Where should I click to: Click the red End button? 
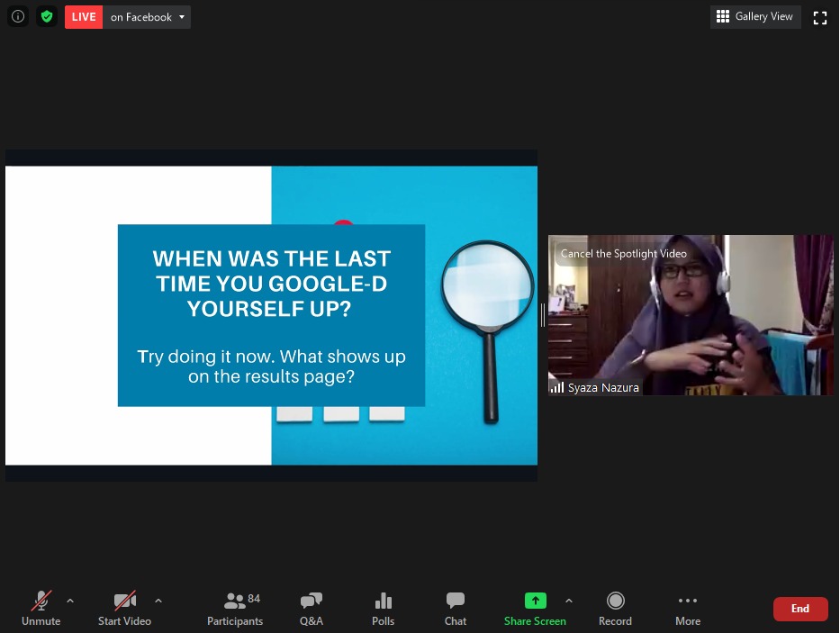[800, 609]
